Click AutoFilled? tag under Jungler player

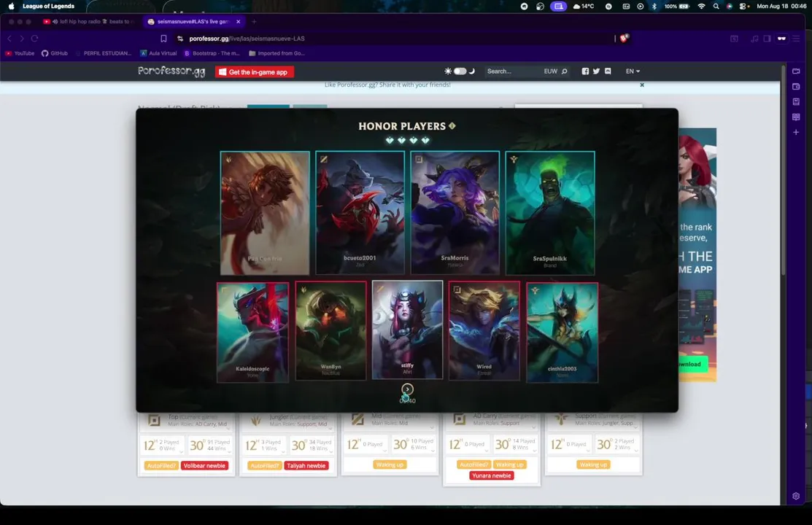point(264,465)
